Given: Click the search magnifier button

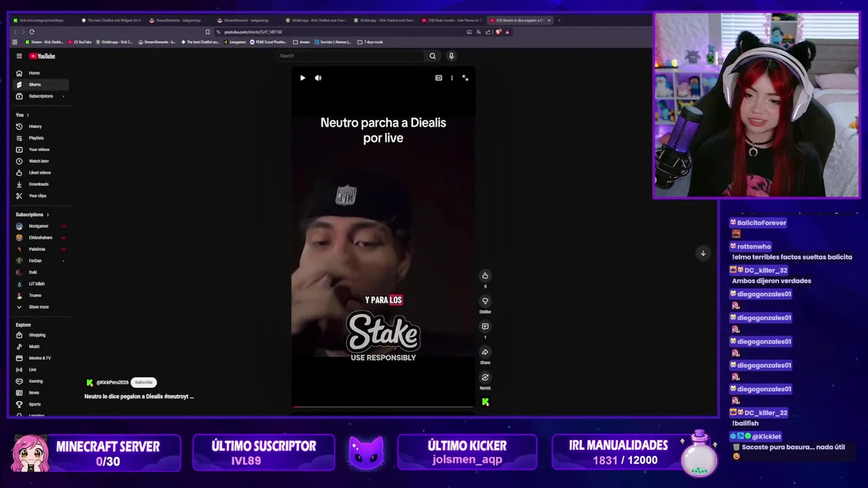Looking at the screenshot, I should pyautogui.click(x=433, y=56).
